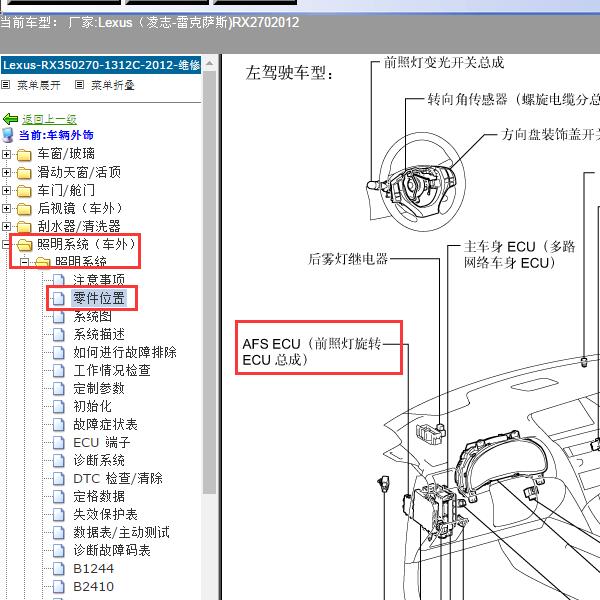Click the 数据表/主动测试 document icon

coord(59,532)
